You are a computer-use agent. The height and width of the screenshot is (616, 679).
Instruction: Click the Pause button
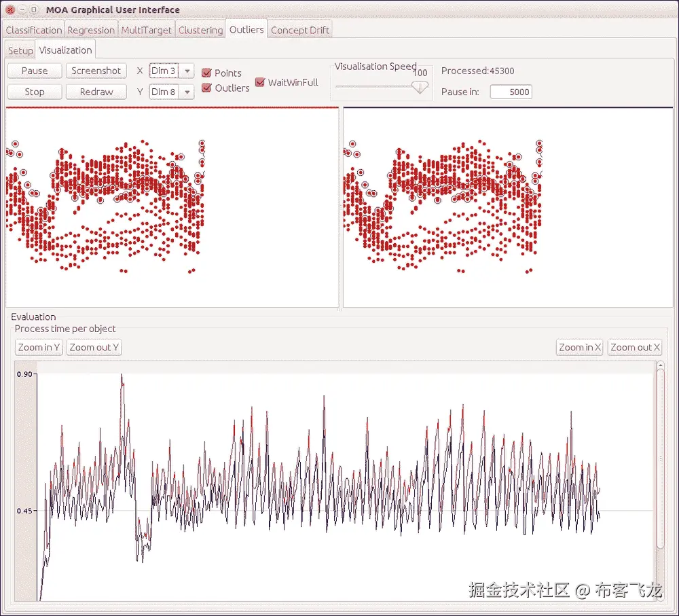(x=35, y=71)
